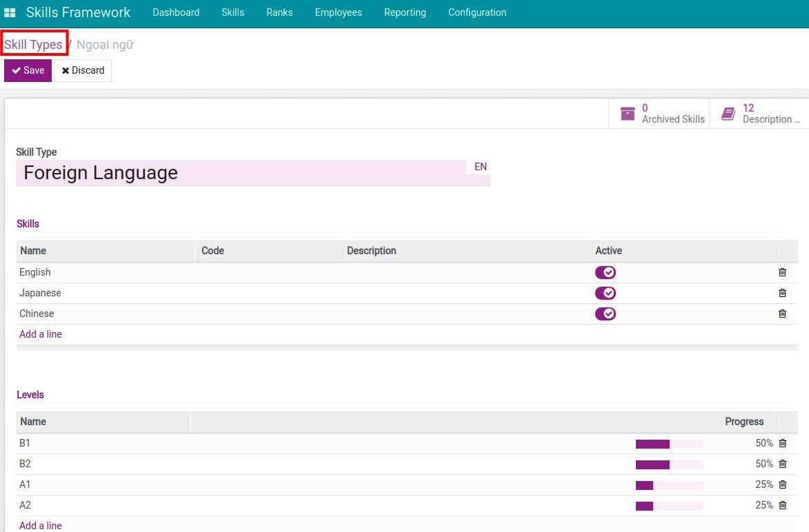Click the Description book icon stat button
The width and height of the screenshot is (809, 532).
tap(728, 113)
